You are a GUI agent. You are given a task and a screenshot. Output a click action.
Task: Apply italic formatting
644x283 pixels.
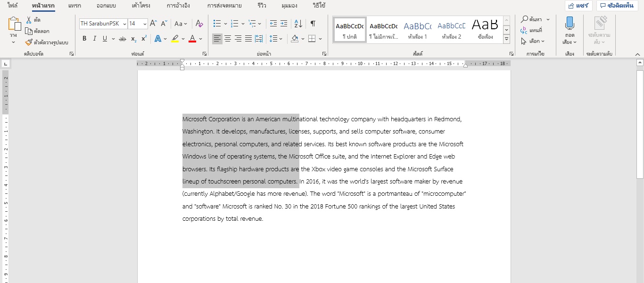coord(95,39)
